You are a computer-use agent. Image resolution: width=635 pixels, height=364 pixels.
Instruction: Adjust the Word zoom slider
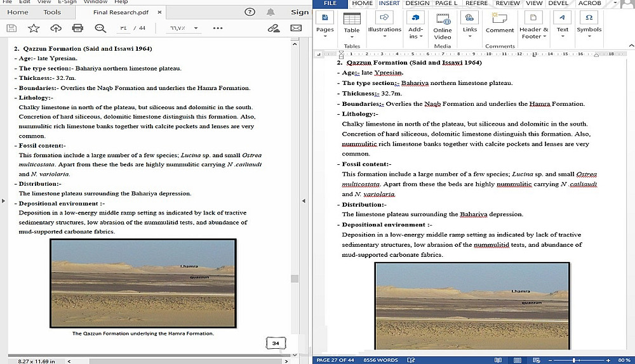[x=575, y=360]
